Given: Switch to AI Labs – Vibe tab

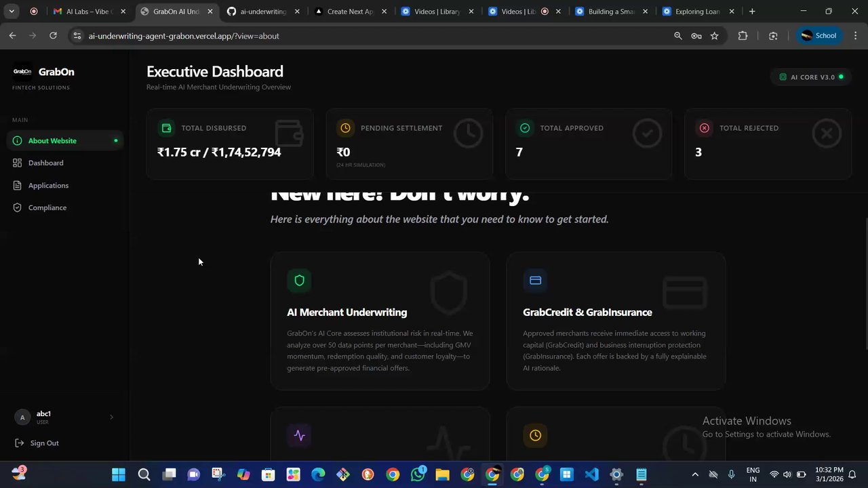Looking at the screenshot, I should pyautogui.click(x=90, y=12).
